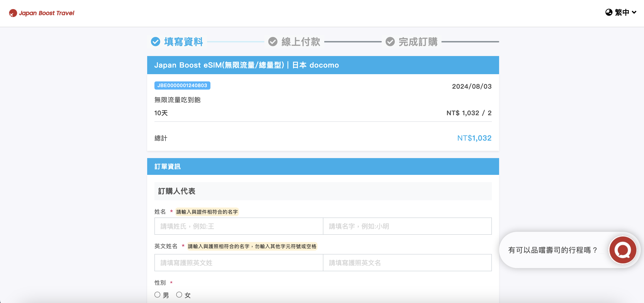The image size is (644, 303).
Task: Click the Japan Boost Travel logo
Action: click(x=41, y=13)
